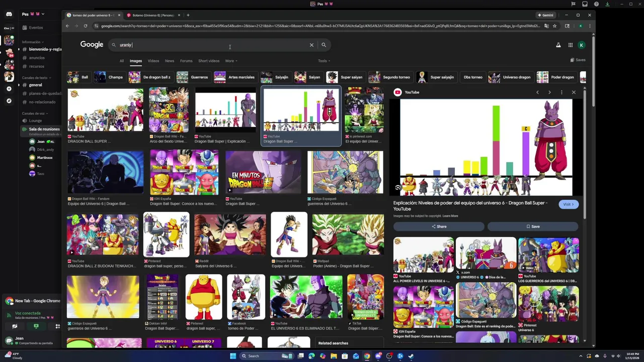Image resolution: width=644 pixels, height=362 pixels.
Task: Open activities button in Discord voice panel
Action: (57, 326)
